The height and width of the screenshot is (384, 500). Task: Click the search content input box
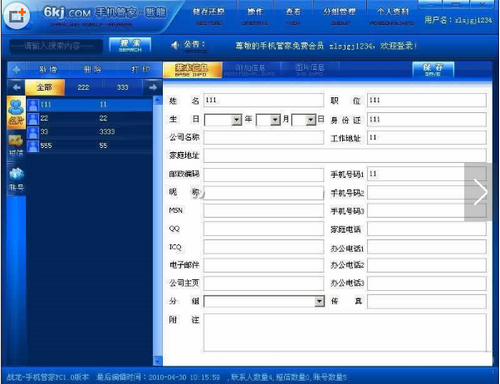[56, 46]
